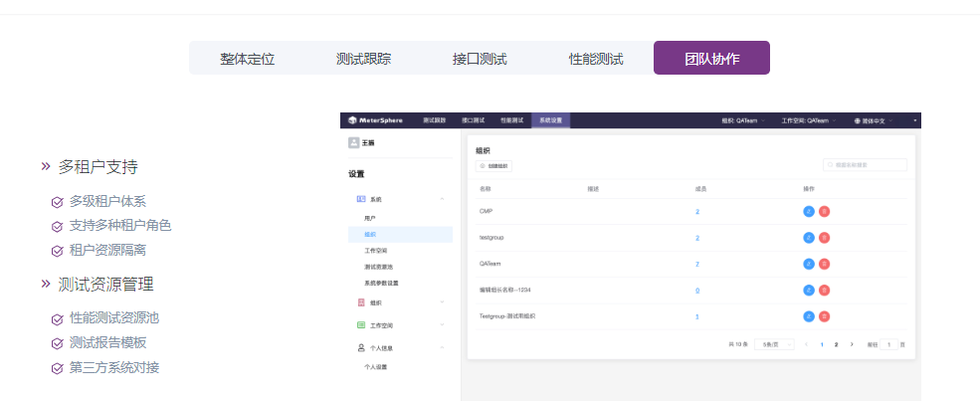Delete the QATeam organization

(825, 265)
